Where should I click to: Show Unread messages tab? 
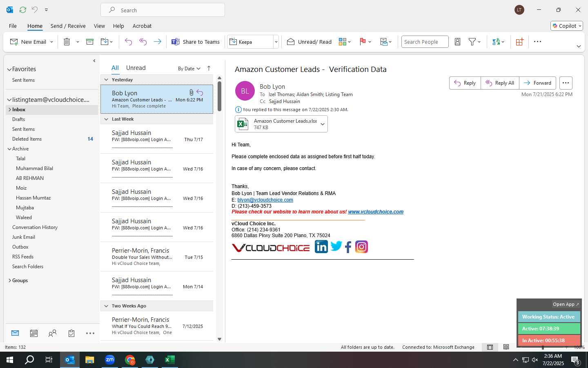[136, 68]
